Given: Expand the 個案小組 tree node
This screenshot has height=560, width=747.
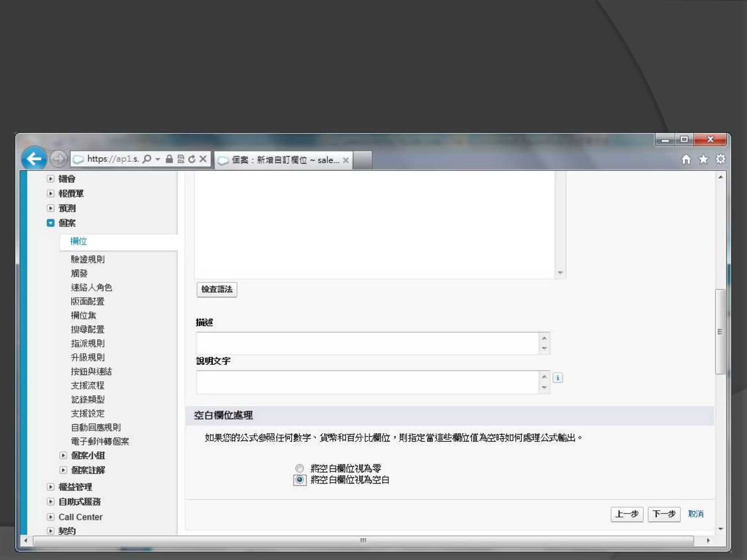Looking at the screenshot, I should 63,455.
